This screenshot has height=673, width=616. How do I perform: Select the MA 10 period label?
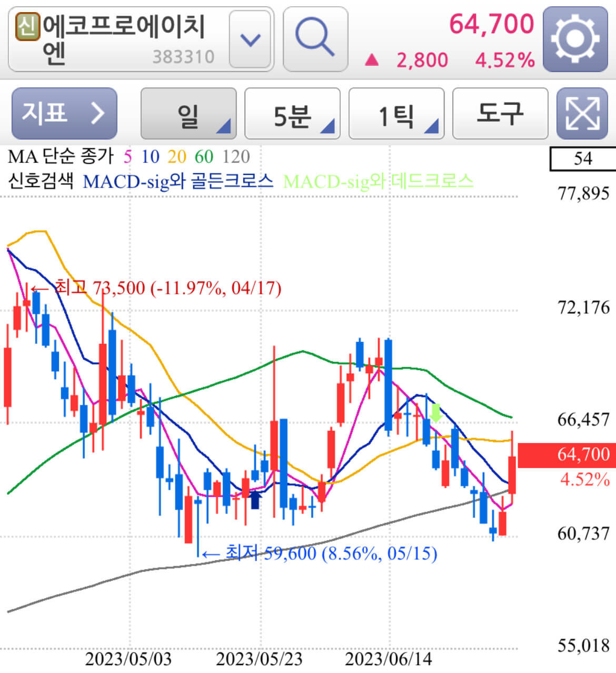pyautogui.click(x=150, y=156)
